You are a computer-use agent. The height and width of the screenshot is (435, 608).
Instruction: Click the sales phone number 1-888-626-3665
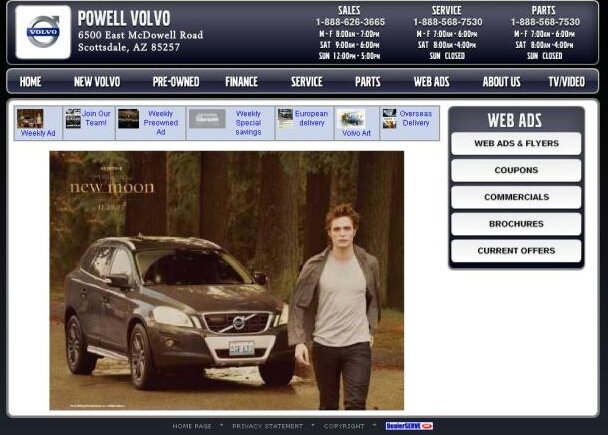coord(350,22)
